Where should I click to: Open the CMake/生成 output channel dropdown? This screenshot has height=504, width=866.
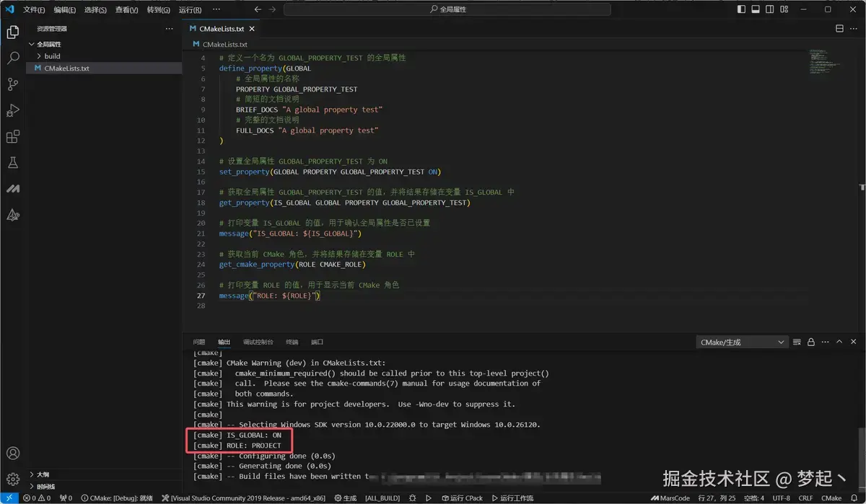coord(743,342)
